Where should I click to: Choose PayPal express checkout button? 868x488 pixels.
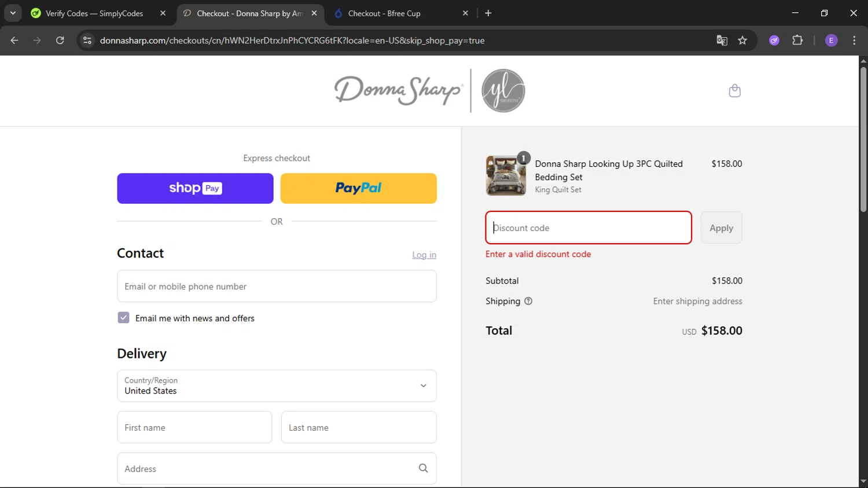point(358,188)
